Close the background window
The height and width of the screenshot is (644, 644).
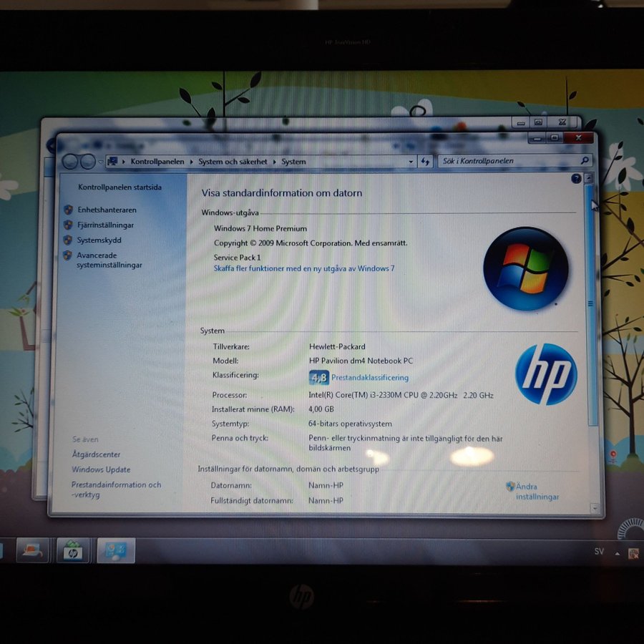pyautogui.click(x=562, y=122)
